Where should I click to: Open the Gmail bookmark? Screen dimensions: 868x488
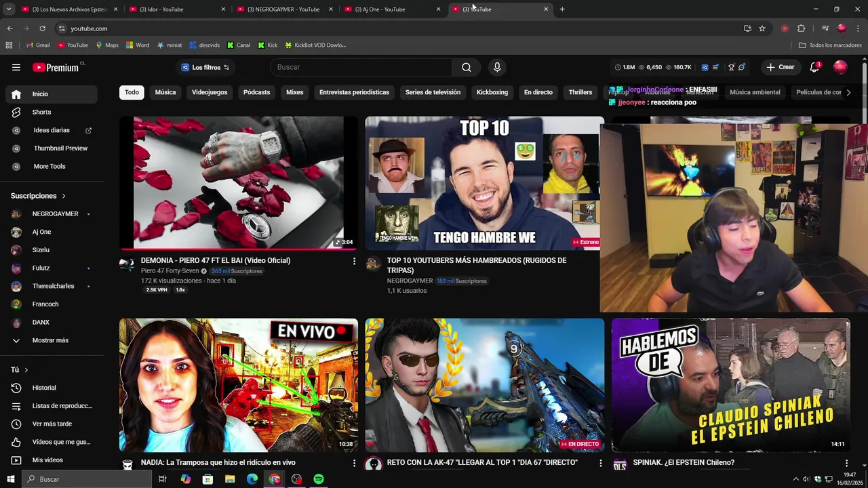pos(38,45)
